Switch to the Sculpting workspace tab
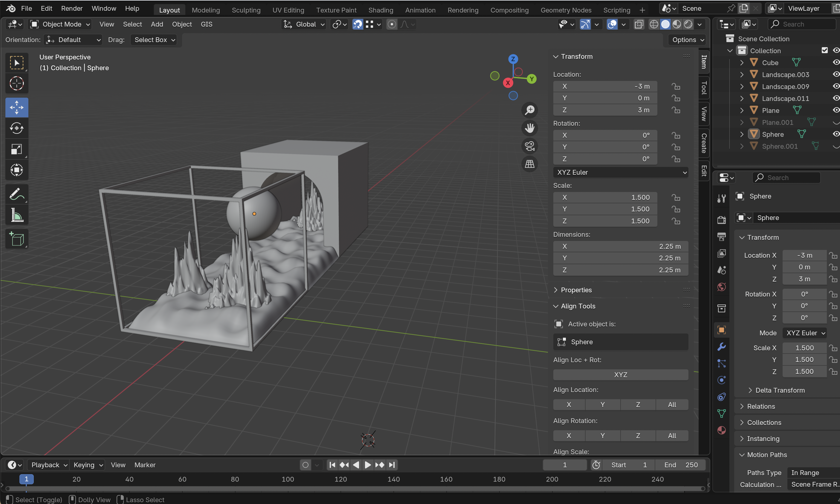Viewport: 840px width, 504px height. click(246, 10)
